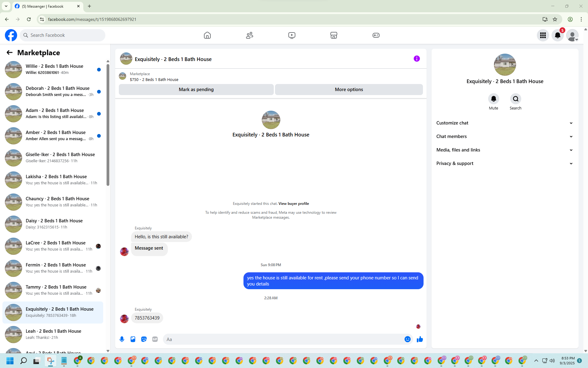Click the Exquisitely chat header title
The image size is (588, 368).
173,59
